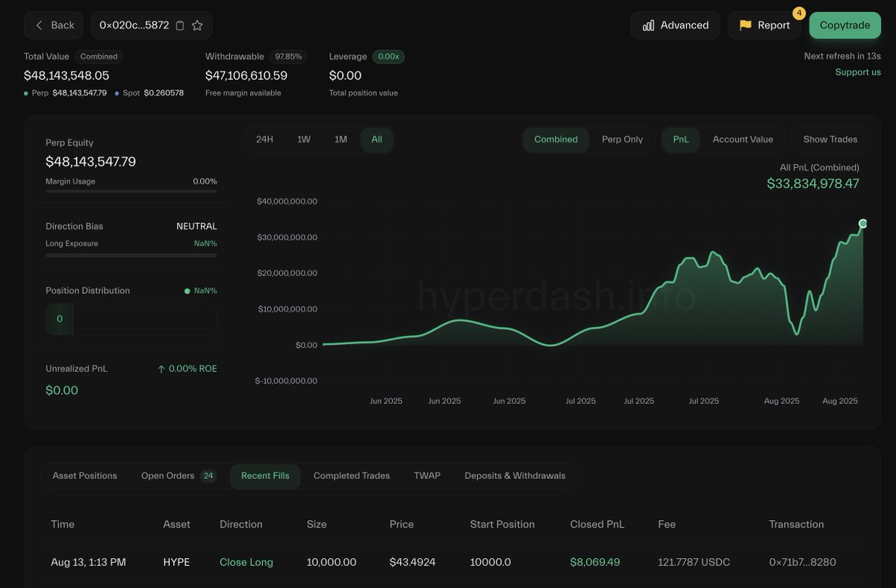This screenshot has width=896, height=588.
Task: Click the Position Distribution bar
Action: 131,319
